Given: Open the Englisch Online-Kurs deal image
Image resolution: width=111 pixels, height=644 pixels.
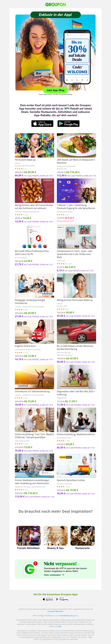Looking at the screenshot, I should click(x=34, y=331).
